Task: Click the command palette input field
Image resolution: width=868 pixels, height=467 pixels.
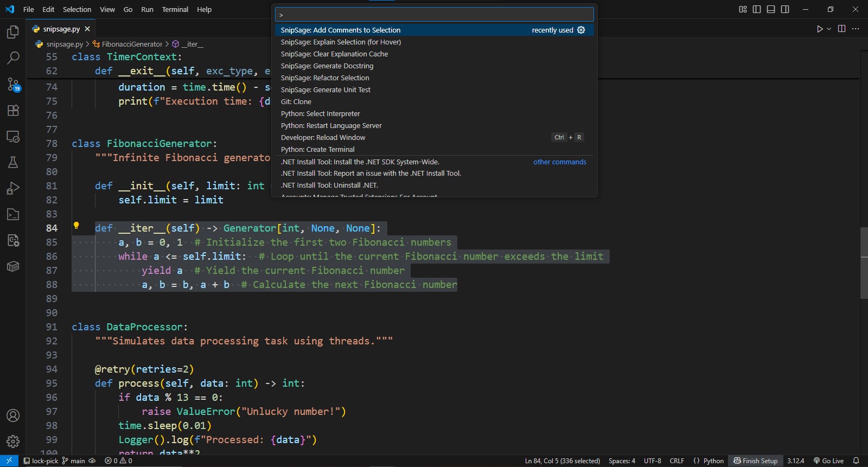Action: point(434,15)
